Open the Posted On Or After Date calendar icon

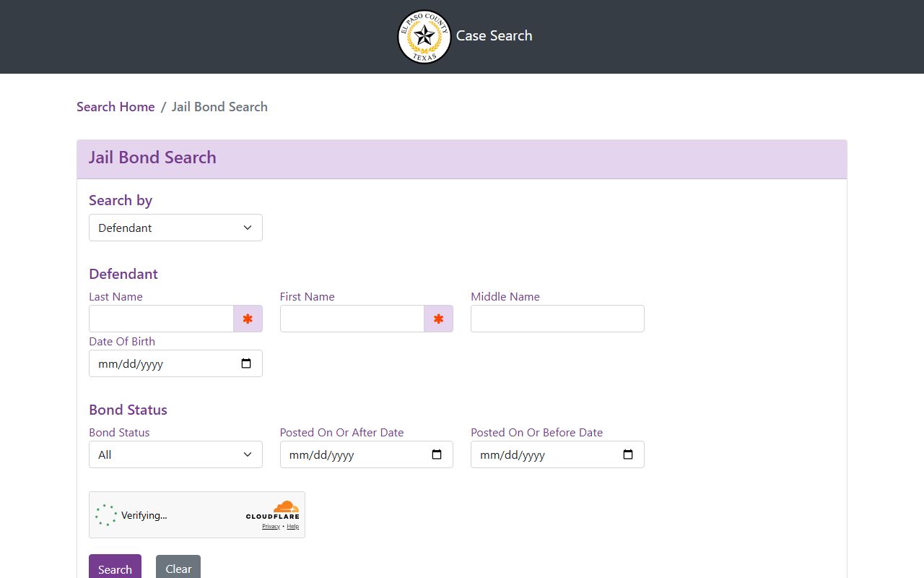pyautogui.click(x=437, y=454)
